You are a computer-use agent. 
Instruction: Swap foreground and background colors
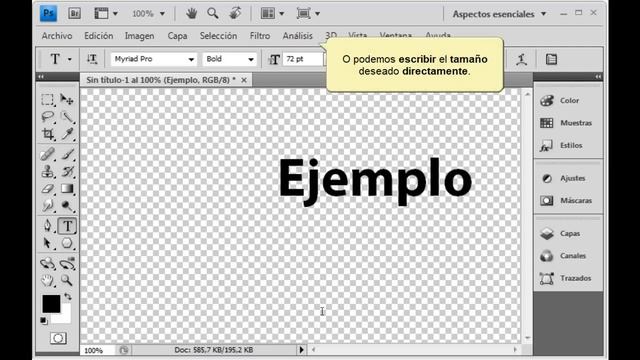tap(68, 297)
